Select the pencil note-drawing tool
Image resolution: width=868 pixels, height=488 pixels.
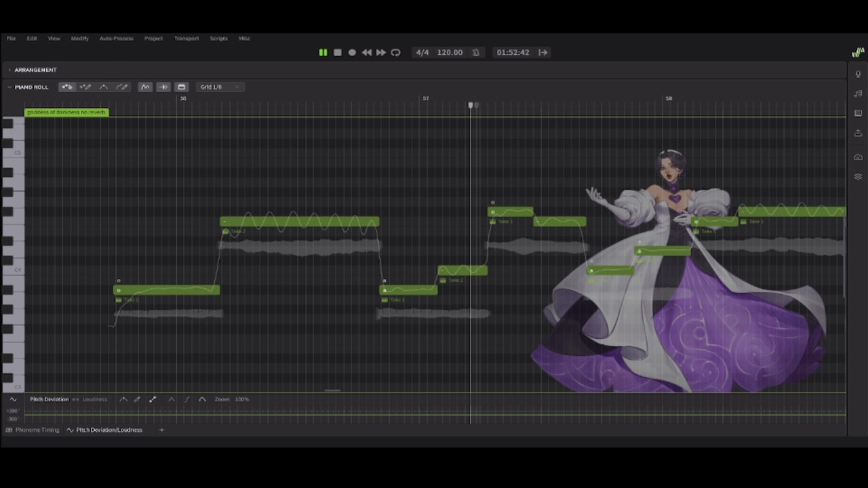[x=85, y=87]
